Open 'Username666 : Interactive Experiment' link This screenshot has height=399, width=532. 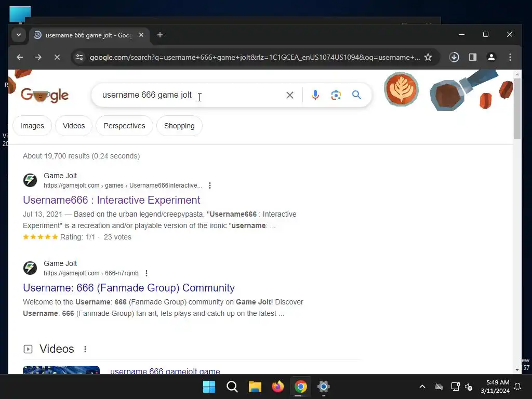click(112, 200)
